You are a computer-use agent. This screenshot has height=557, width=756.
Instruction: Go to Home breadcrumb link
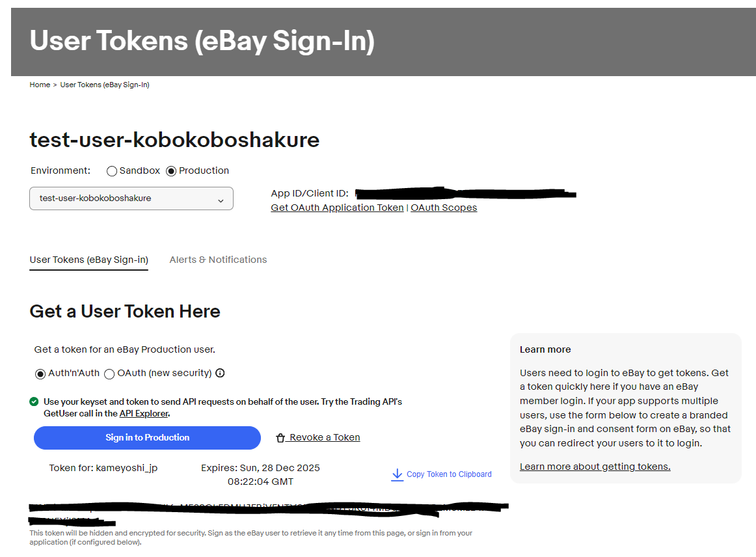(40, 85)
